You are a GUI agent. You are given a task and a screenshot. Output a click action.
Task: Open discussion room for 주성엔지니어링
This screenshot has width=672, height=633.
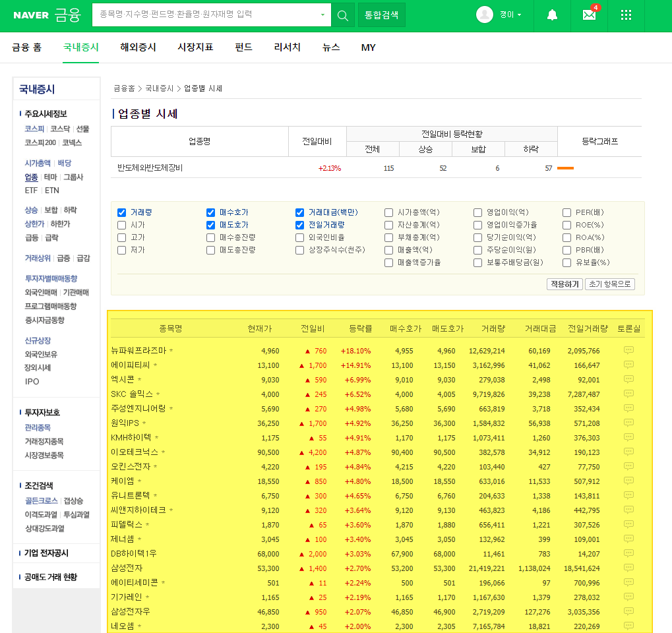click(x=628, y=408)
